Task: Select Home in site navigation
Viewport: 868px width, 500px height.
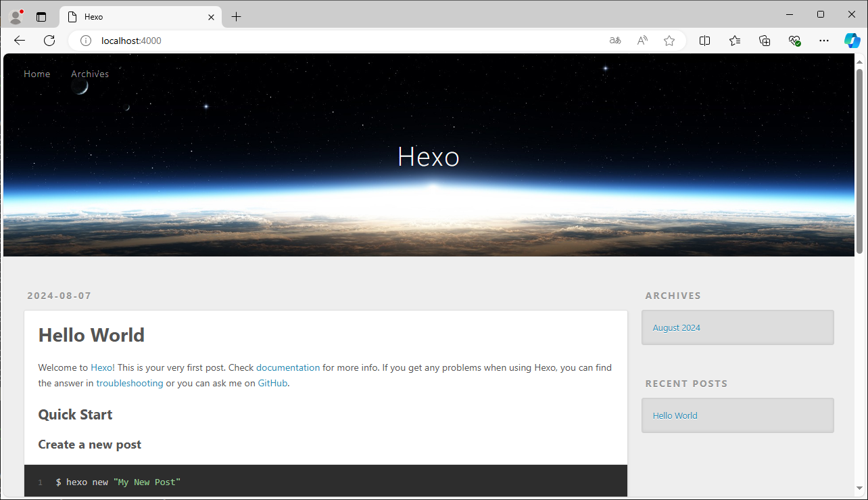Action: pyautogui.click(x=37, y=74)
